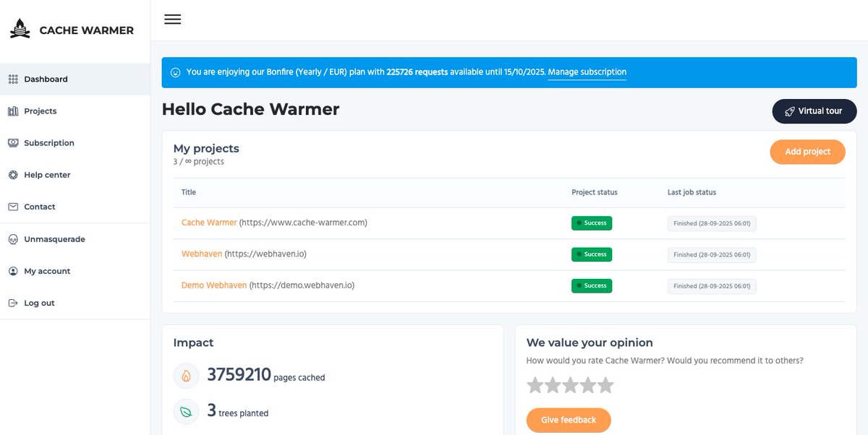Click Success badge in Demo Webhaven row
Screen dimensions: 868x435
click(592, 286)
